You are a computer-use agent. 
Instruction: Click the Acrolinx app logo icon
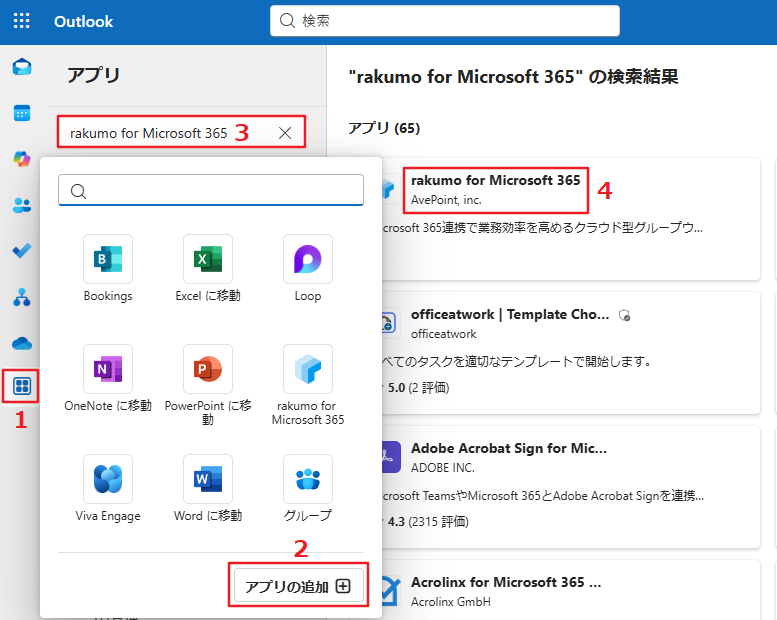coord(390,591)
